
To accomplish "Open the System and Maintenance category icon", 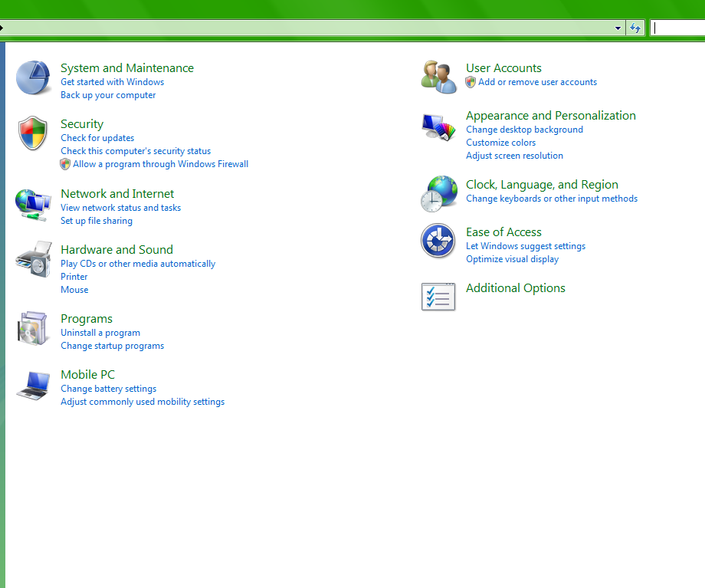I will (33, 77).
